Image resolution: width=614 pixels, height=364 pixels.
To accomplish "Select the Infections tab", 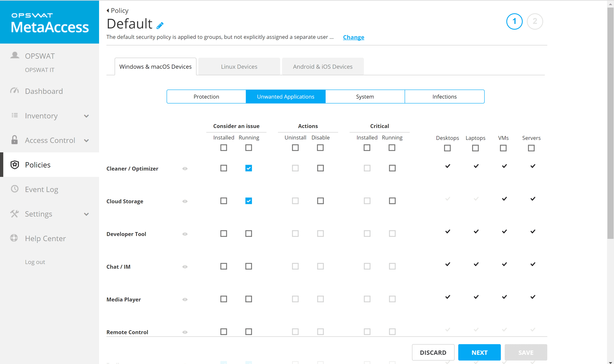I will (x=445, y=97).
